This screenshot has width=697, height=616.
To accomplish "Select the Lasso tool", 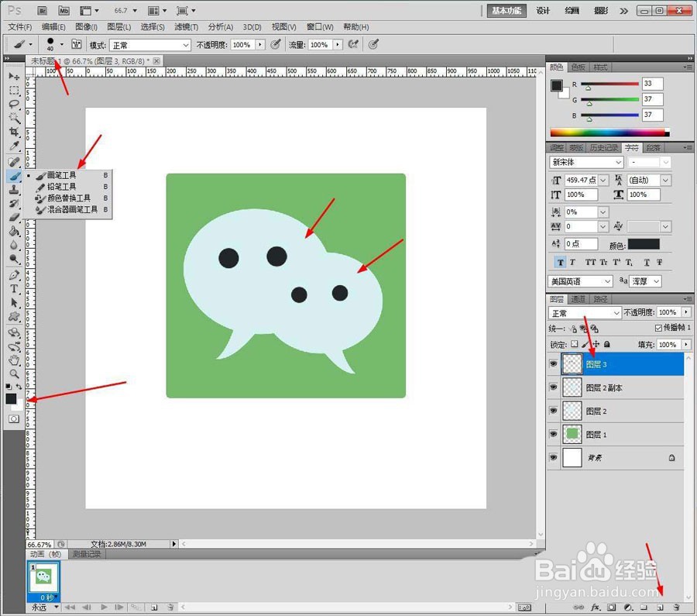I will pos(14,104).
